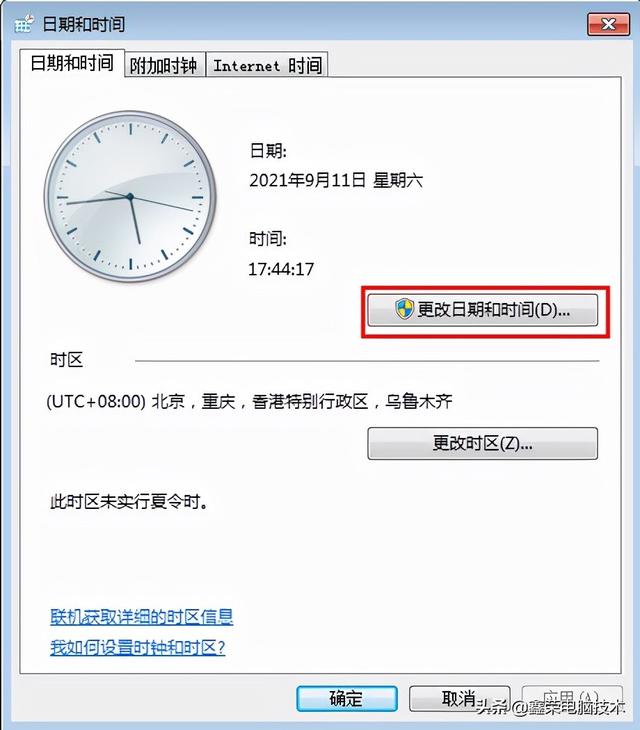
Task: Close the 日期和时间 dialog window
Action: pyautogui.click(x=608, y=24)
